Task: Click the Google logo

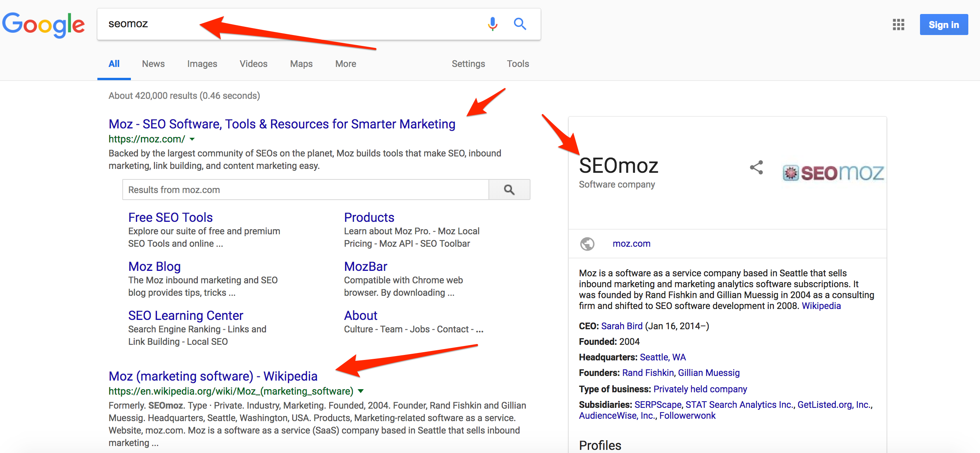Action: 43,25
